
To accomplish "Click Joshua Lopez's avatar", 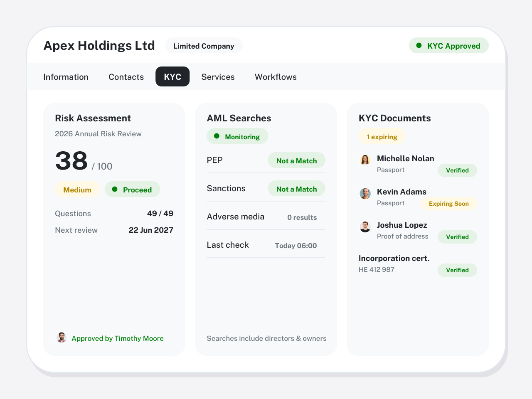I will coord(365,227).
